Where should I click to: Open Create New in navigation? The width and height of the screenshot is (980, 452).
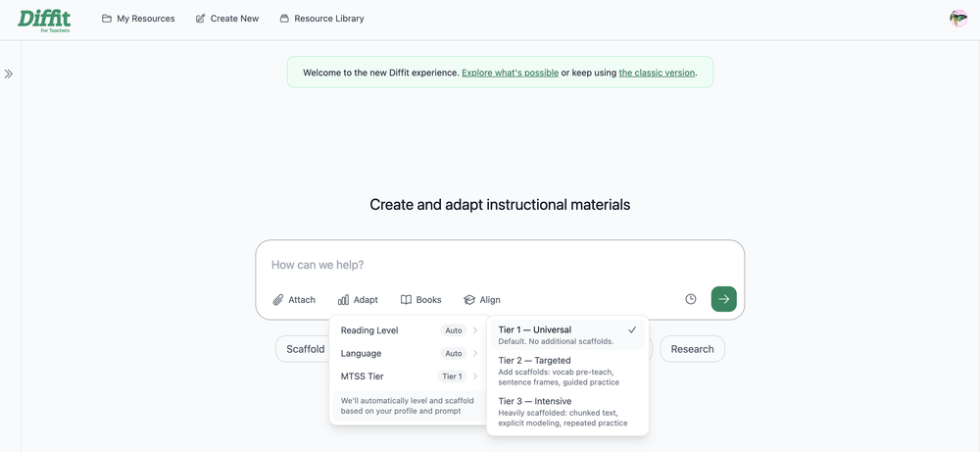pyautogui.click(x=227, y=18)
